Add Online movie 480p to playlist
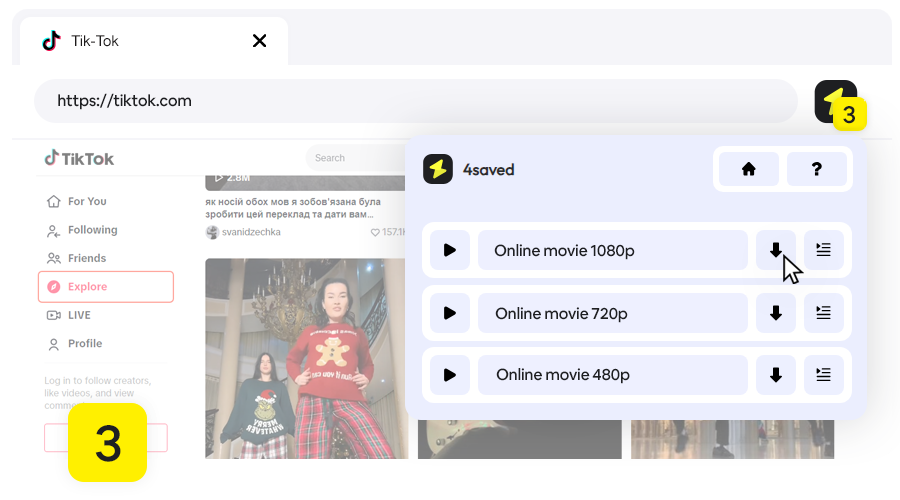 point(823,375)
